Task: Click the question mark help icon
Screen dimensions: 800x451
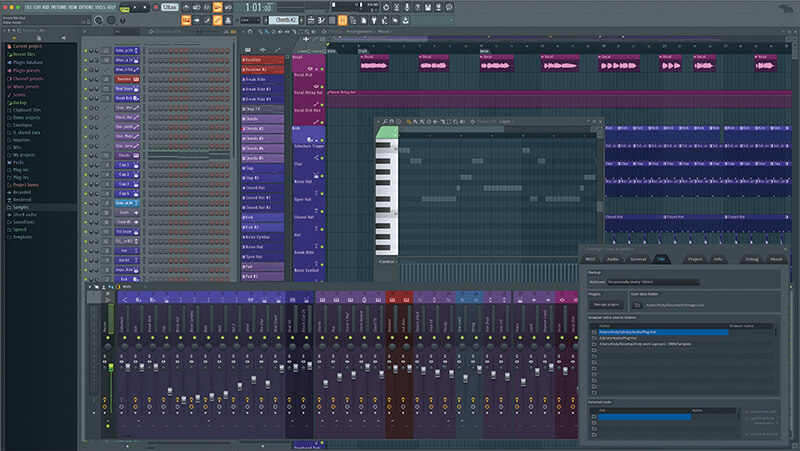Action: (x=417, y=7)
